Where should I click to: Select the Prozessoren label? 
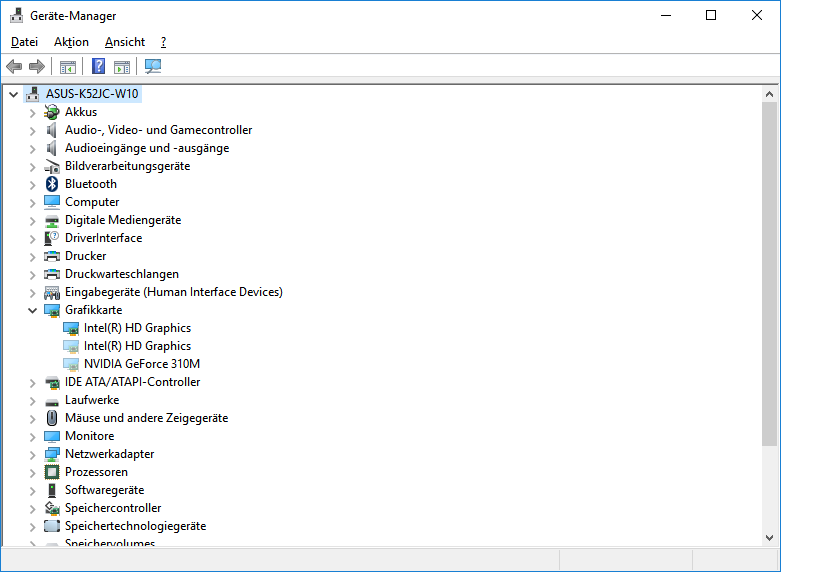(x=96, y=472)
